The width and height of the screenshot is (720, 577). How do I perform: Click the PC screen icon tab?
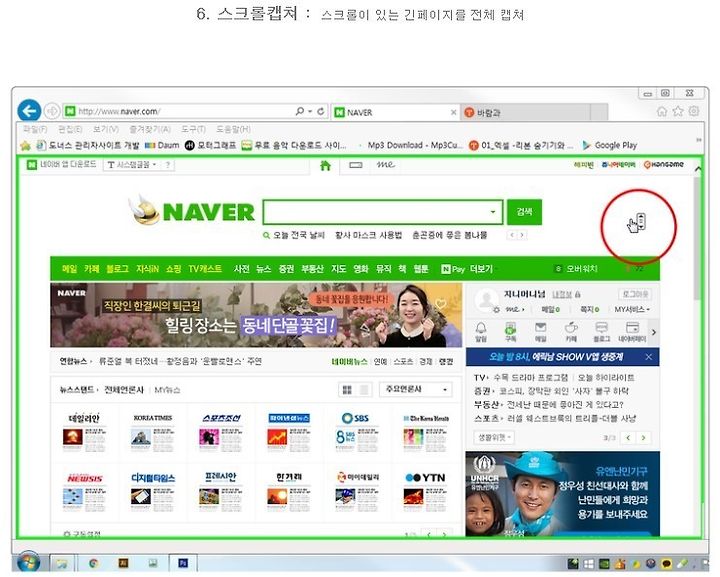pos(355,165)
